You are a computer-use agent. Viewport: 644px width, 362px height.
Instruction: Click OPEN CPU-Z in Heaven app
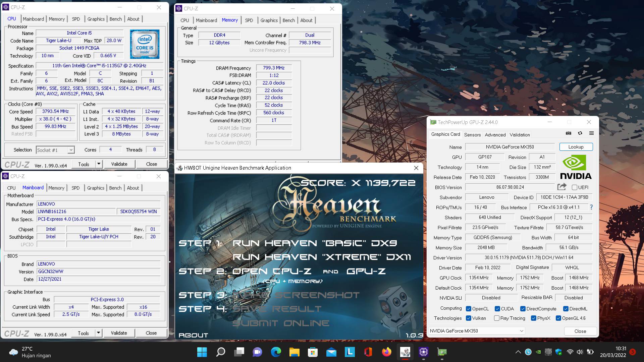(x=271, y=271)
